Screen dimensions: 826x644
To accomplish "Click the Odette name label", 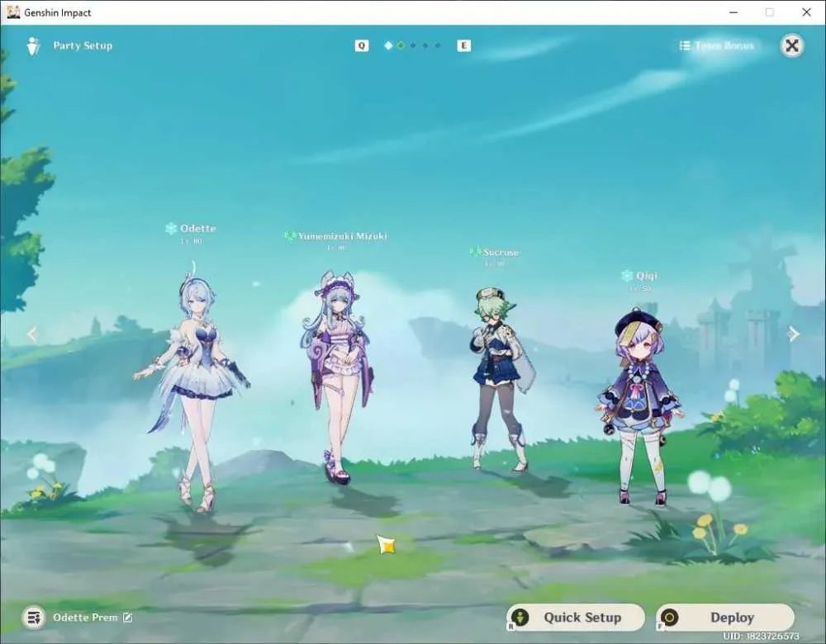I will (198, 229).
